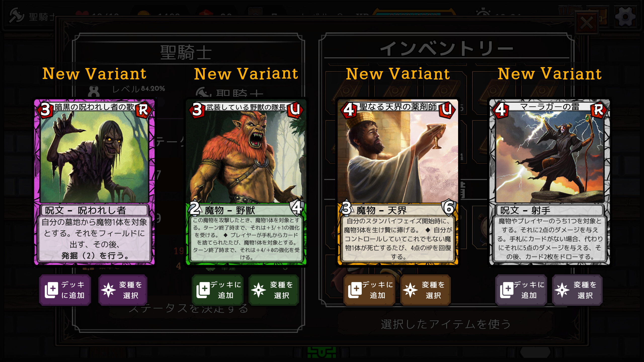Open the インベントリー panel header
This screenshot has height=362, width=644.
pyautogui.click(x=447, y=48)
